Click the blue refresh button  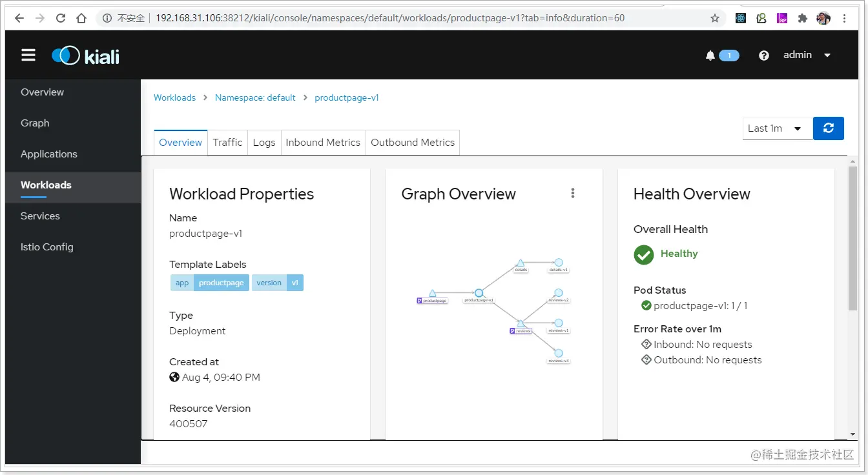(829, 128)
